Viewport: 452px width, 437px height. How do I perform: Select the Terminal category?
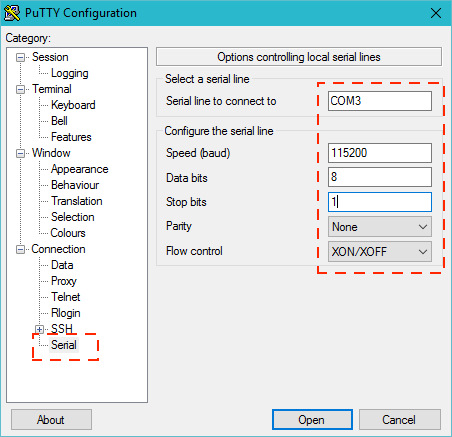(x=52, y=89)
